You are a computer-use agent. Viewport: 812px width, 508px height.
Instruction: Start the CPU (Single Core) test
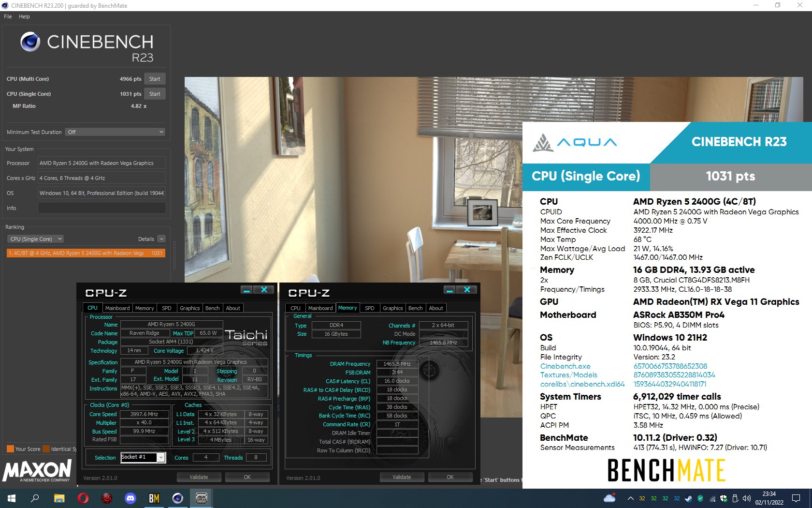click(x=155, y=94)
